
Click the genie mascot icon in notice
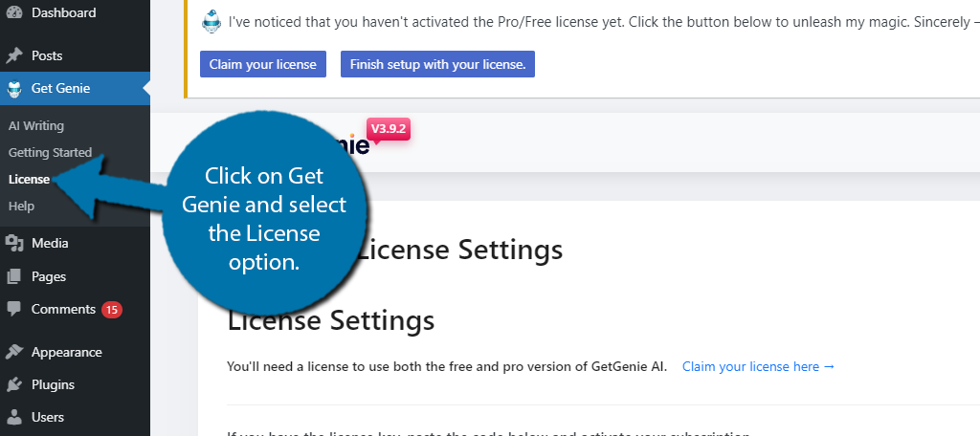pyautogui.click(x=212, y=23)
